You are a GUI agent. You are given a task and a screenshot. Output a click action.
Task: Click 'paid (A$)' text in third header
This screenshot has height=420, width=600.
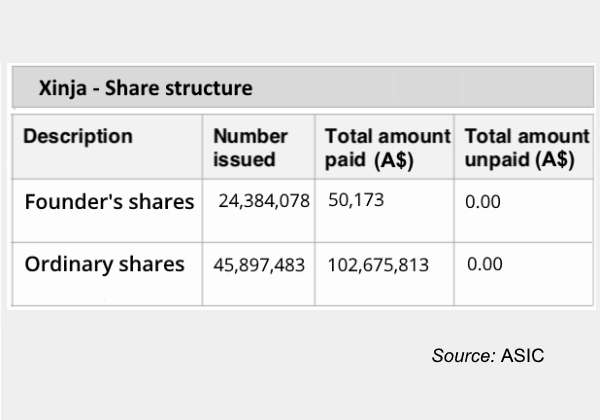[x=369, y=160]
